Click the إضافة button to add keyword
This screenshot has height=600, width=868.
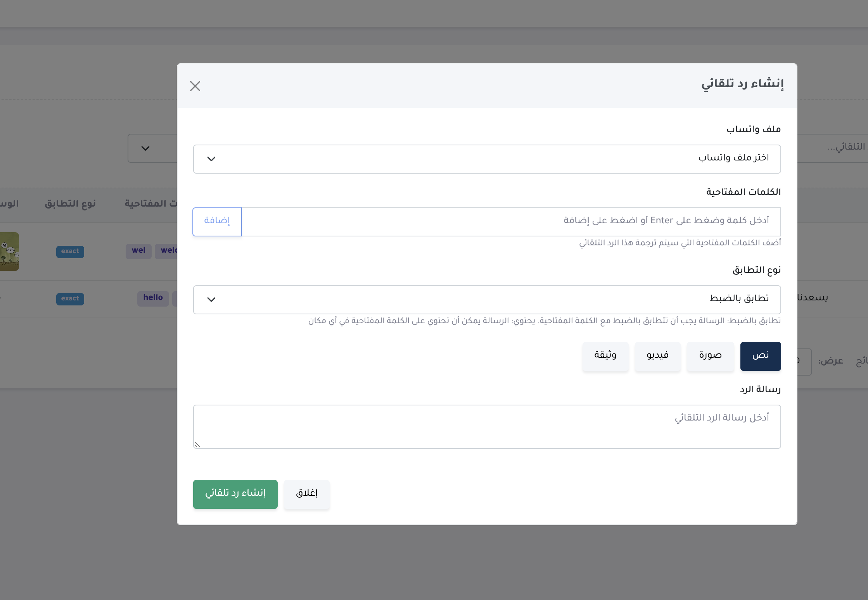[217, 221]
